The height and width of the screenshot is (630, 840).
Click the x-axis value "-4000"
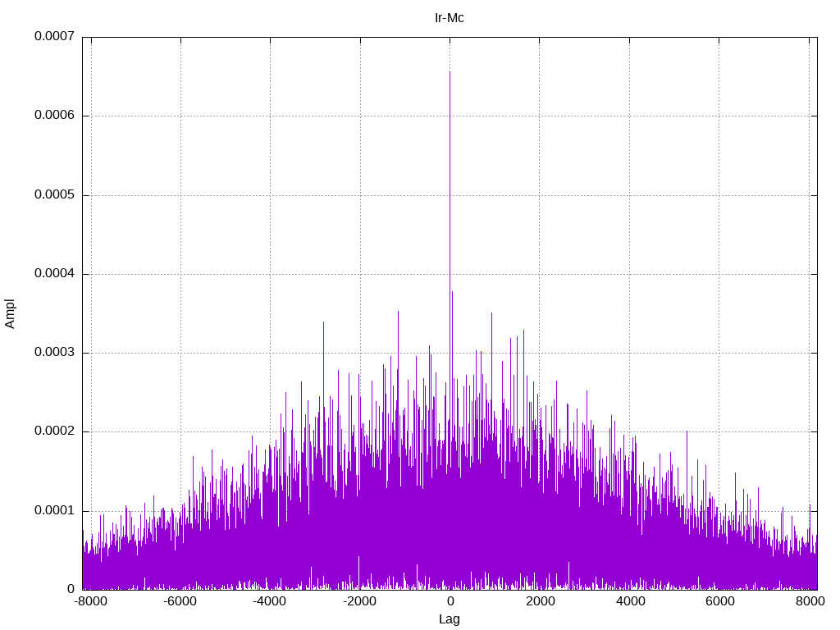269,601
